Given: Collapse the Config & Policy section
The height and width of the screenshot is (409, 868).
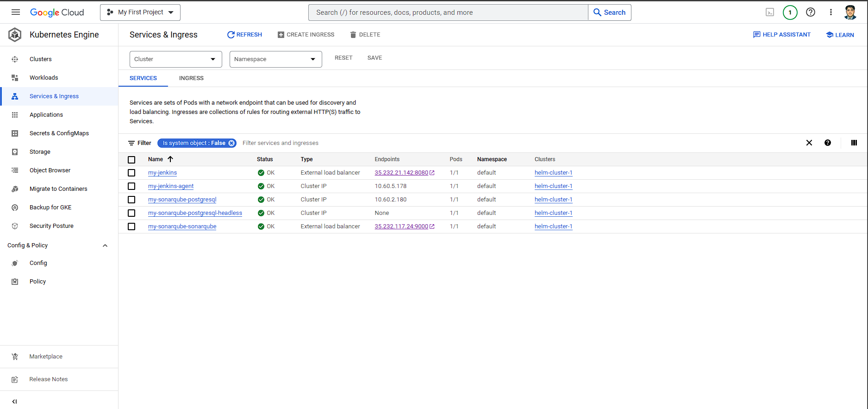Looking at the screenshot, I should tap(105, 245).
